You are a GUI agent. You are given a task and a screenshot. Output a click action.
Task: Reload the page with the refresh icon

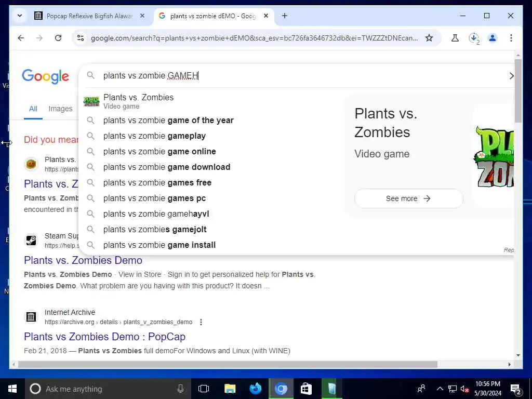(x=58, y=38)
